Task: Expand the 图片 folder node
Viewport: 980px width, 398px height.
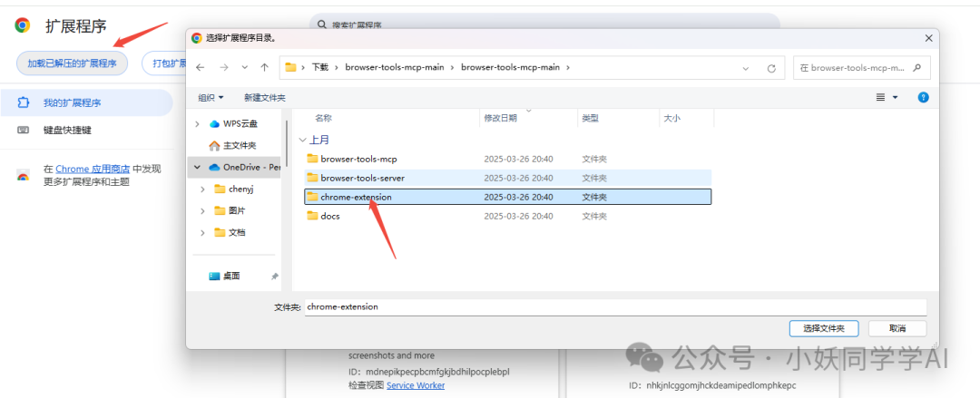Action: point(202,211)
